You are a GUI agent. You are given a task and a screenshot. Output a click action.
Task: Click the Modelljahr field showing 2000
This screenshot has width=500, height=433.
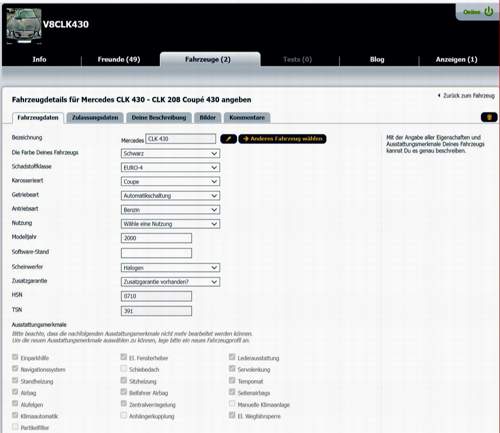(156, 238)
